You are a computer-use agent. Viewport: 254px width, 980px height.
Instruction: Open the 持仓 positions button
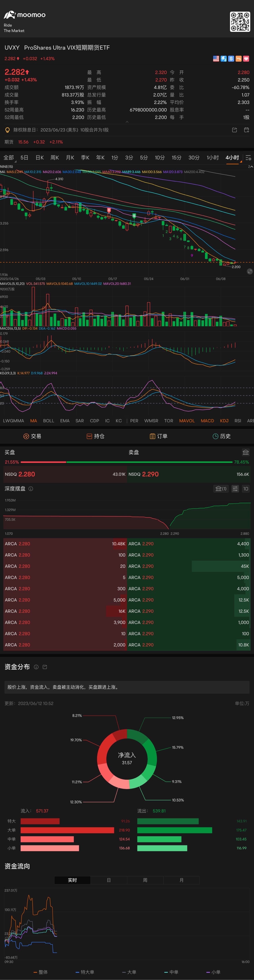coord(95,436)
